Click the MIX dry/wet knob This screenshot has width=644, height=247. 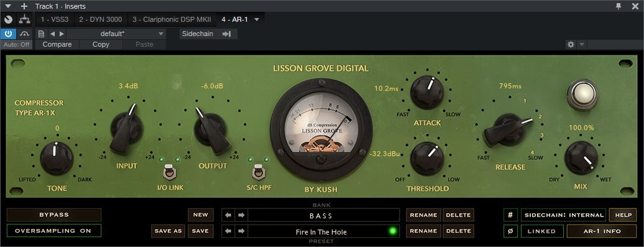[x=581, y=158]
